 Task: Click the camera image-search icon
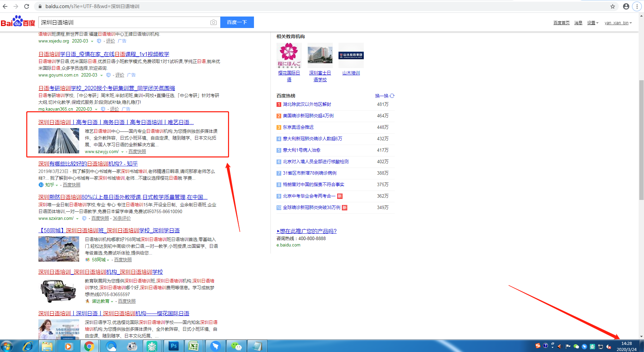click(x=213, y=22)
